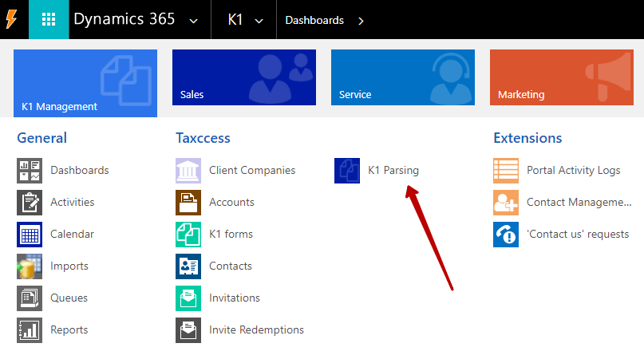Open the Invite Redemptions link
This screenshot has height=363, width=644.
coord(256,329)
